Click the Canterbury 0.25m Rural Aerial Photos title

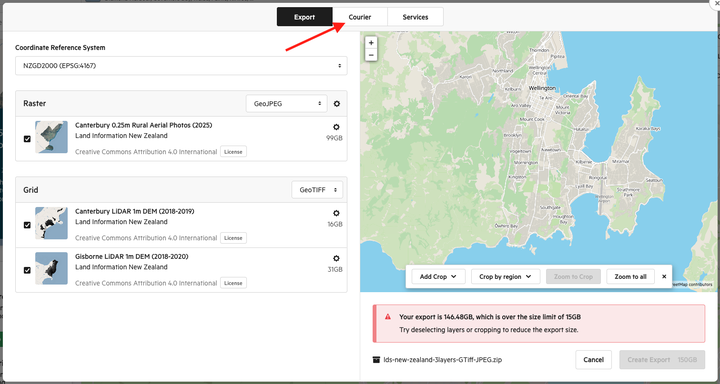click(144, 125)
